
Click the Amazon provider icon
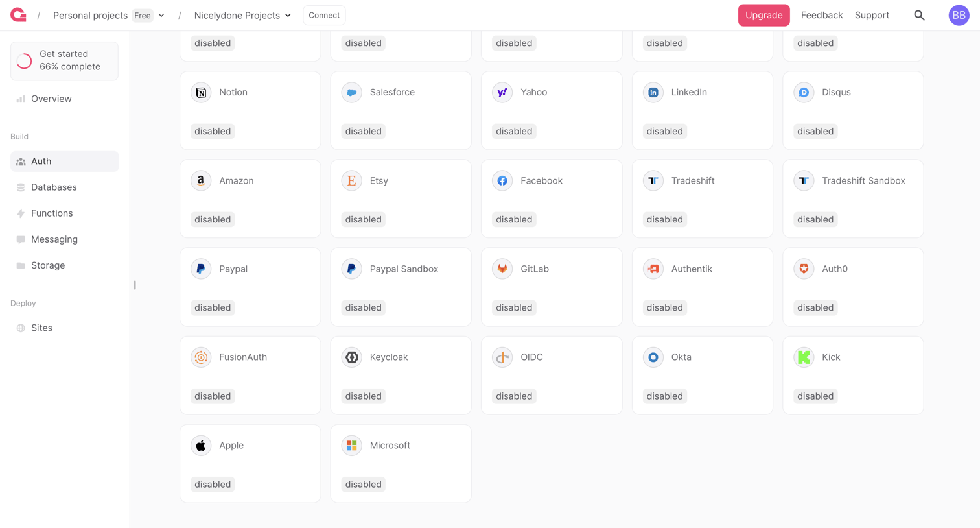[201, 180]
